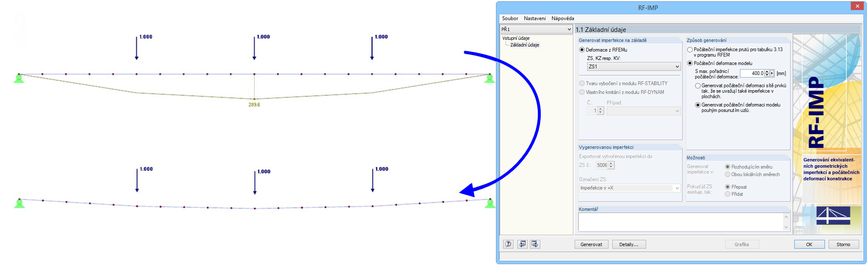This screenshot has height=265, width=868.
Task: Confirm with the OK button
Action: pyautogui.click(x=809, y=244)
